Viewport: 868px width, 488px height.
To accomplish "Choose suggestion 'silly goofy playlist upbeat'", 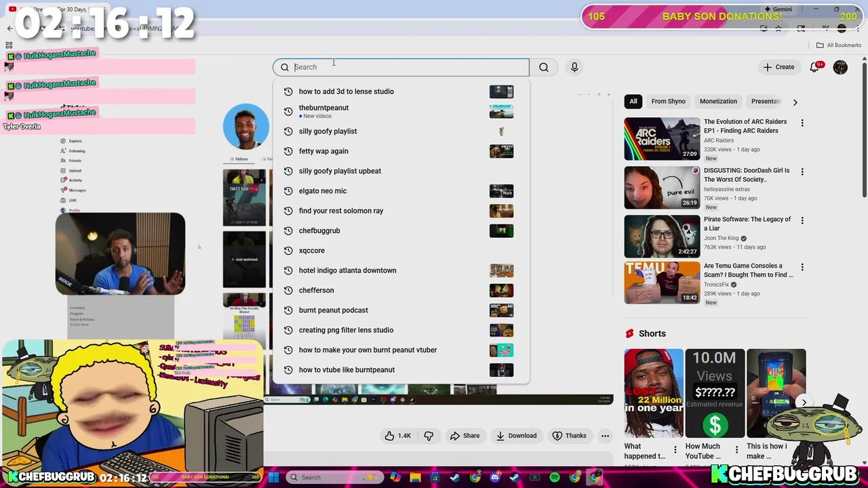I will (x=401, y=171).
